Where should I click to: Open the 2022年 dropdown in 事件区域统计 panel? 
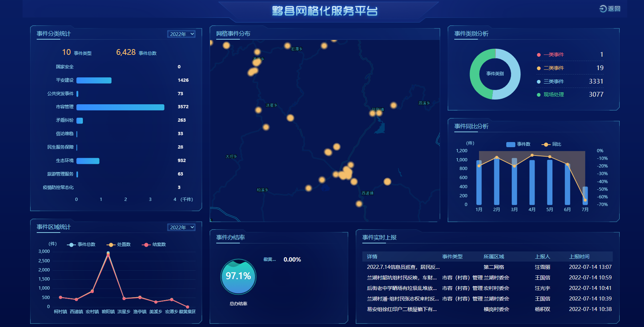click(181, 227)
